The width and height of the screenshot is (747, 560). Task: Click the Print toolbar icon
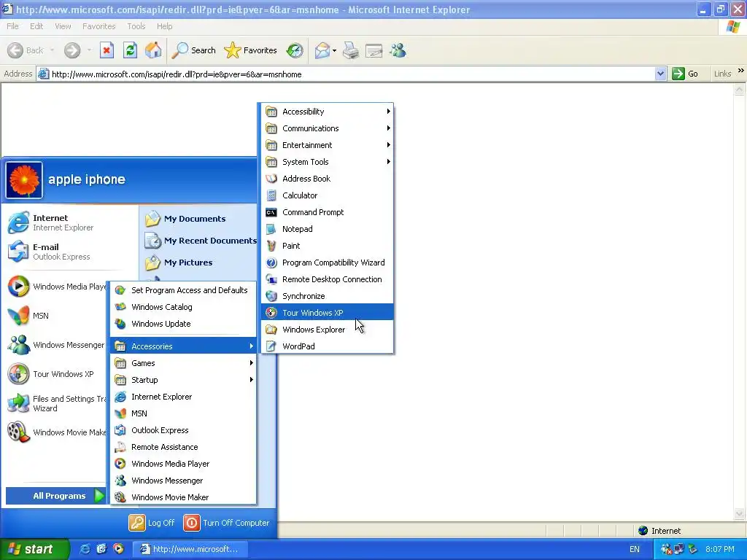click(351, 50)
